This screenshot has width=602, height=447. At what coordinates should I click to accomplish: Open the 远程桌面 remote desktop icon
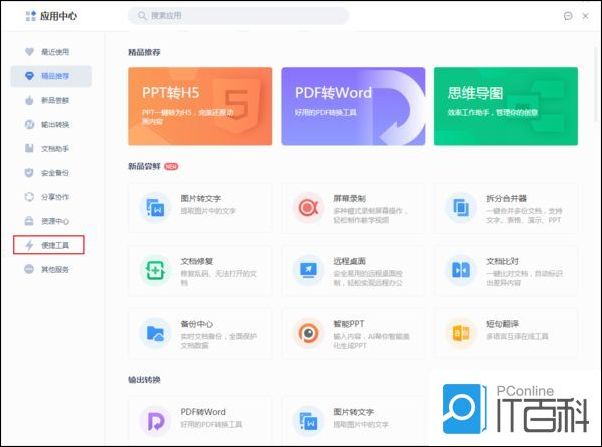click(308, 270)
